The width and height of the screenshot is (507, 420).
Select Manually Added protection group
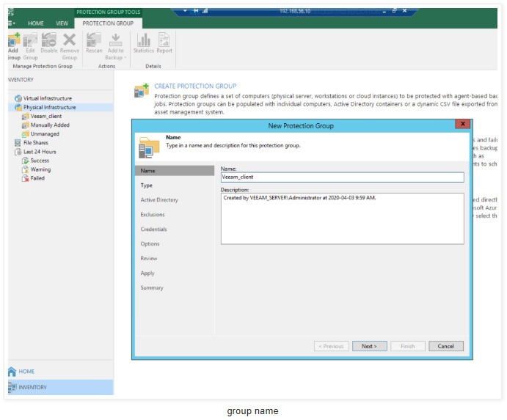pos(50,125)
